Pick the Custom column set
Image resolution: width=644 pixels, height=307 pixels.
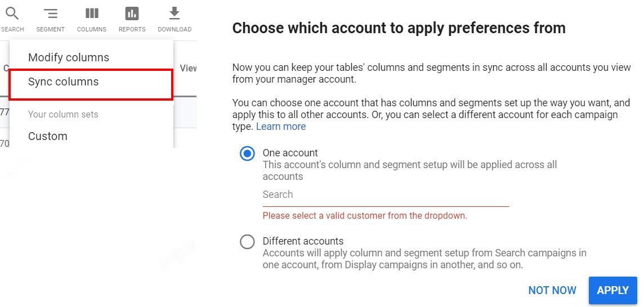coord(48,136)
